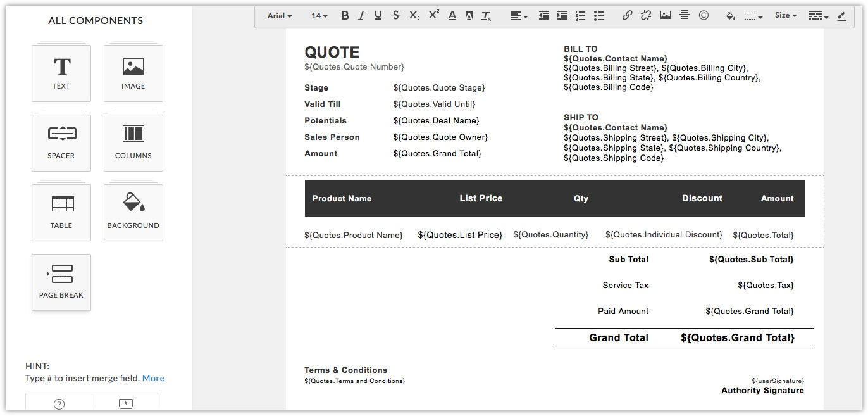The height and width of the screenshot is (416, 868).
Task: Open the text alignment dropdown
Action: [519, 16]
